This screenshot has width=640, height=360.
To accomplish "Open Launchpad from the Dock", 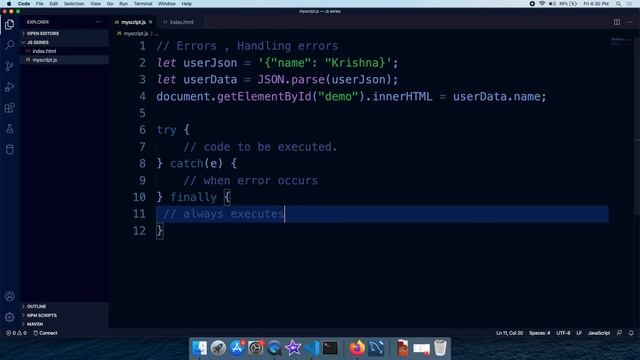I will pos(218,348).
